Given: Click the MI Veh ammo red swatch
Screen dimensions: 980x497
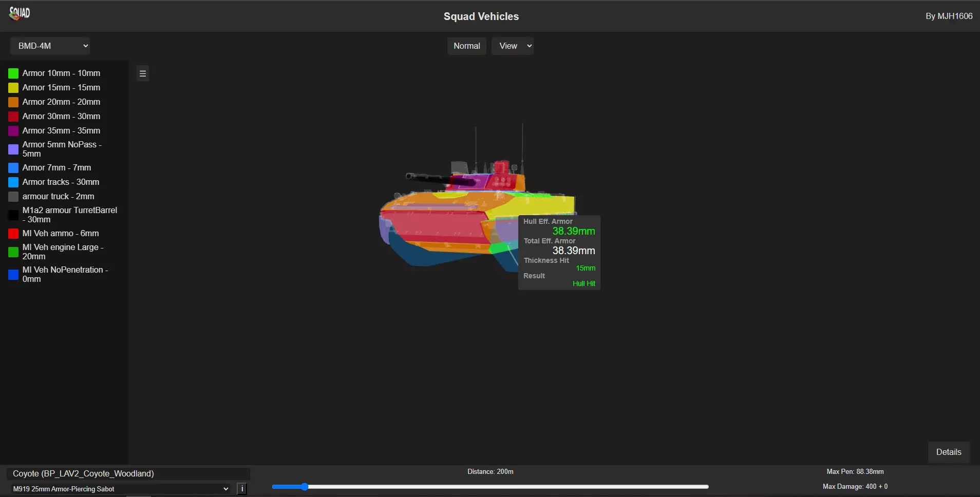Looking at the screenshot, I should point(13,234).
